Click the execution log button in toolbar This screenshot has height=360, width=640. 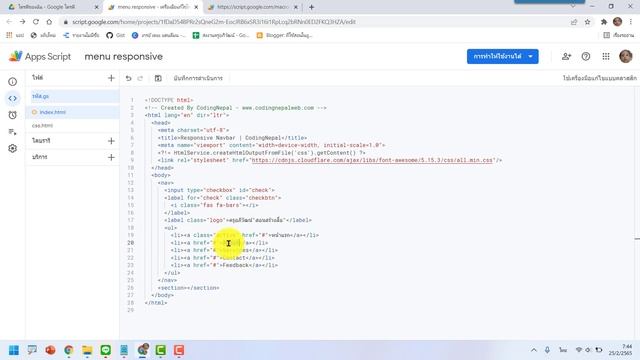(x=198, y=78)
